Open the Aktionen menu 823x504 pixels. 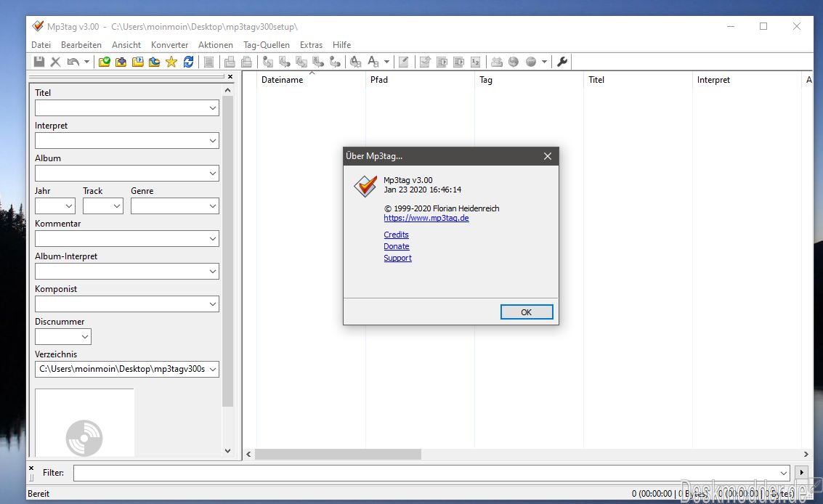pyautogui.click(x=216, y=45)
